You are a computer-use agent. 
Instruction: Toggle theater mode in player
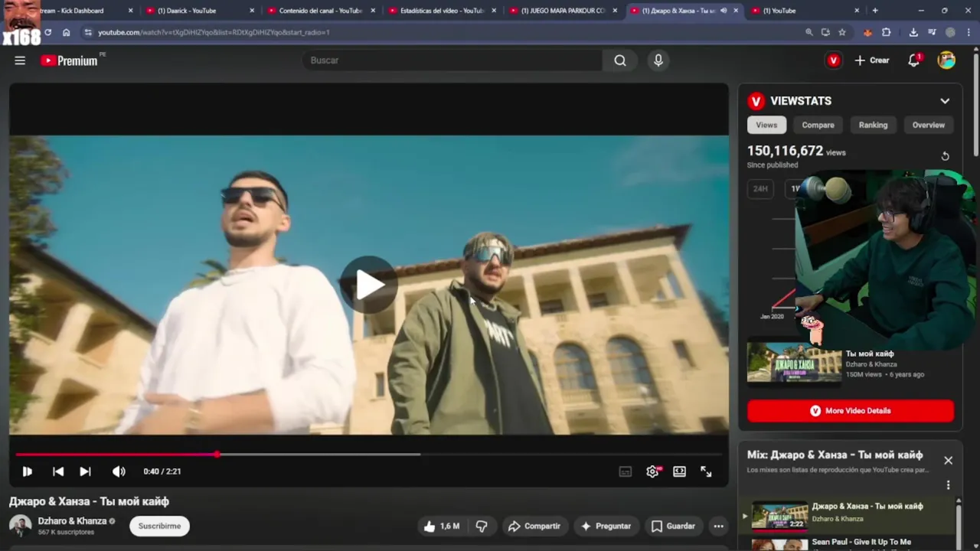[679, 471]
